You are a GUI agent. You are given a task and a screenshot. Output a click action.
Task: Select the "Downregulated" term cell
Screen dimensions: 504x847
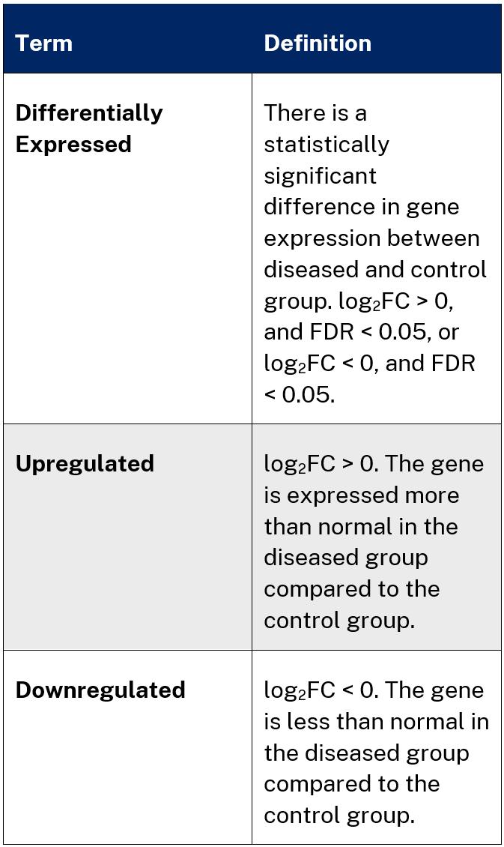(x=100, y=690)
